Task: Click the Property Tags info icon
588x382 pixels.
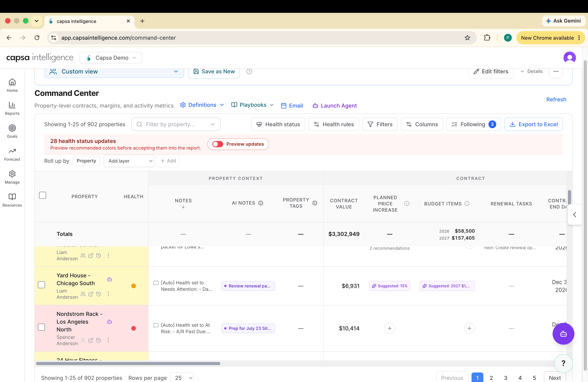Action: click(x=315, y=203)
